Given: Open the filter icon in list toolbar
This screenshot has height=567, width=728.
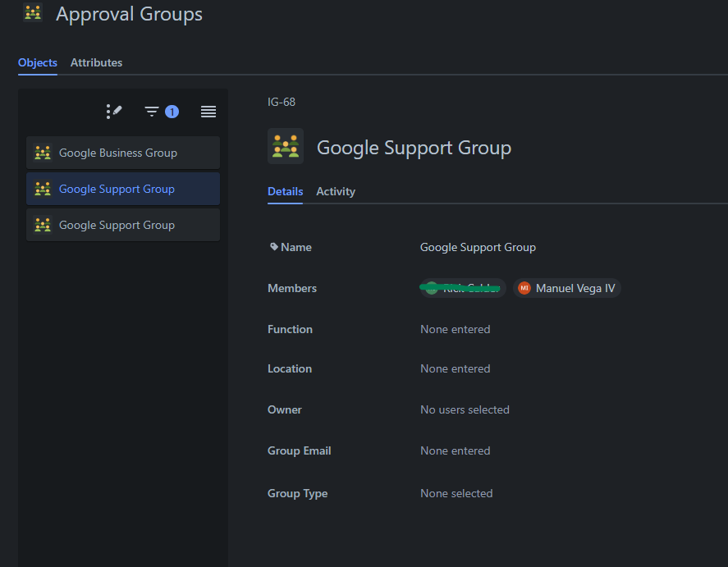Looking at the screenshot, I should click(x=151, y=112).
